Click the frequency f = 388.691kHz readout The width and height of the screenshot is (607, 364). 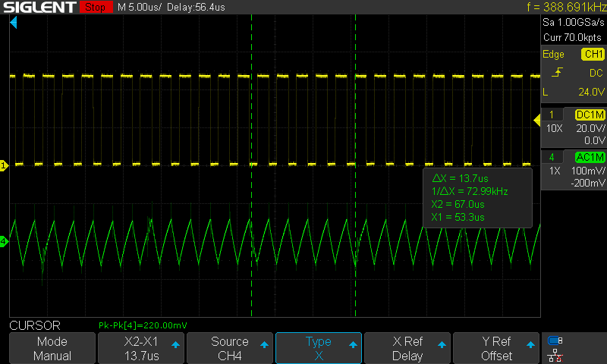click(566, 7)
